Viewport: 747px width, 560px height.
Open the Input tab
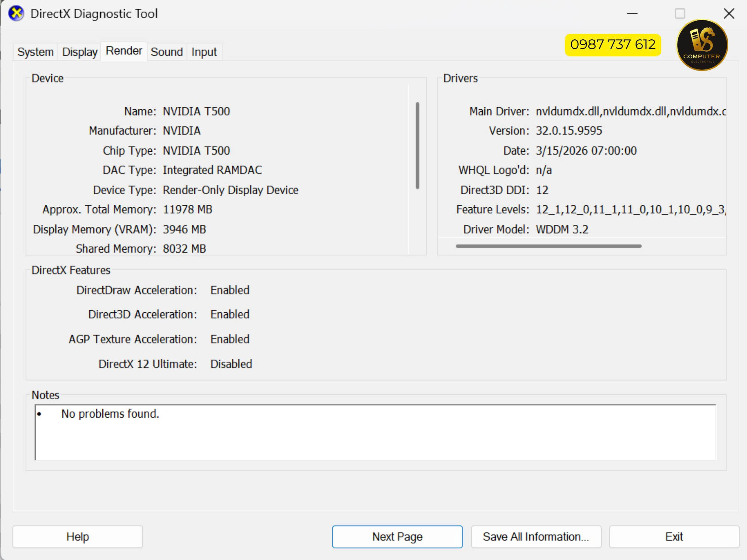204,52
